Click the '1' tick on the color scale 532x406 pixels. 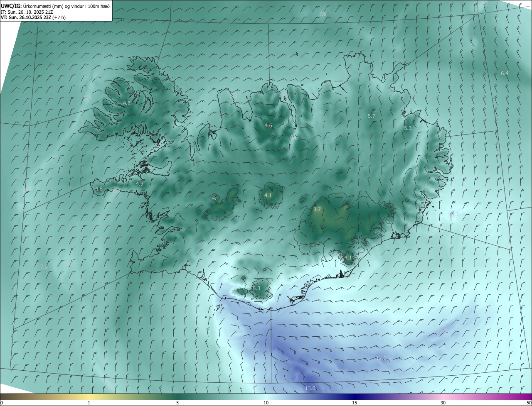[89, 403]
